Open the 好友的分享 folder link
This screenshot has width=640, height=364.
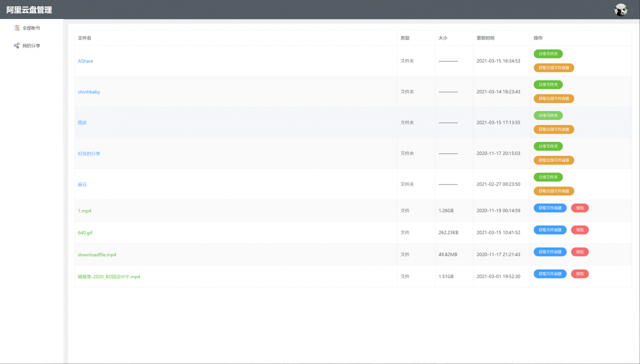point(89,153)
